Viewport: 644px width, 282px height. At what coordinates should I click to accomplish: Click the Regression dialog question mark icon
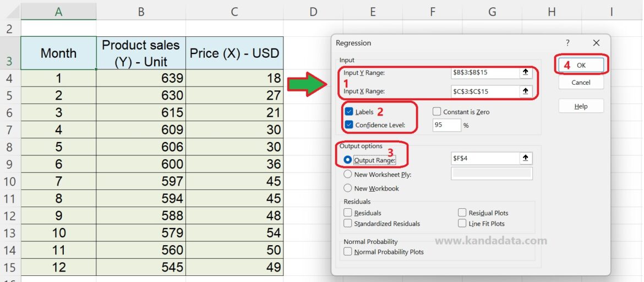(x=567, y=43)
